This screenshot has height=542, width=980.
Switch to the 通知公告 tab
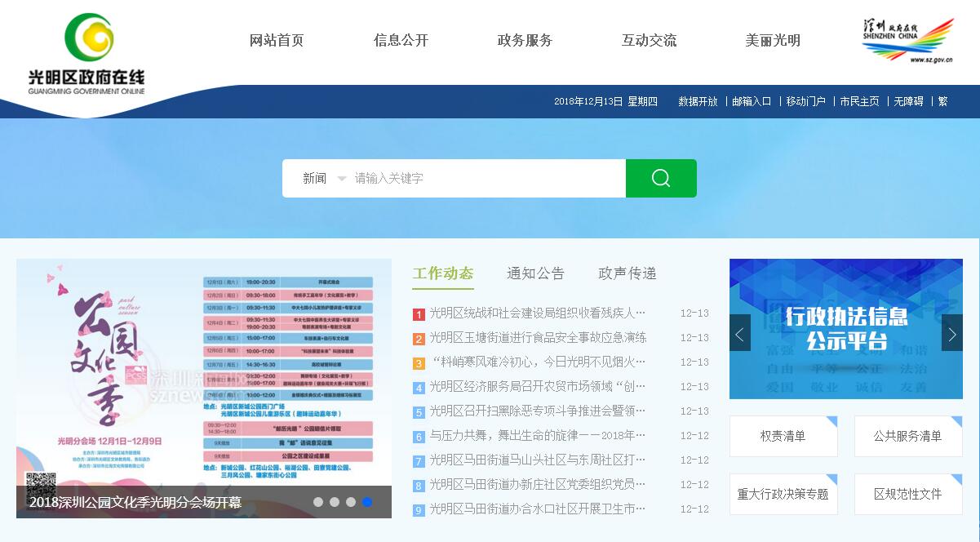[x=535, y=273]
